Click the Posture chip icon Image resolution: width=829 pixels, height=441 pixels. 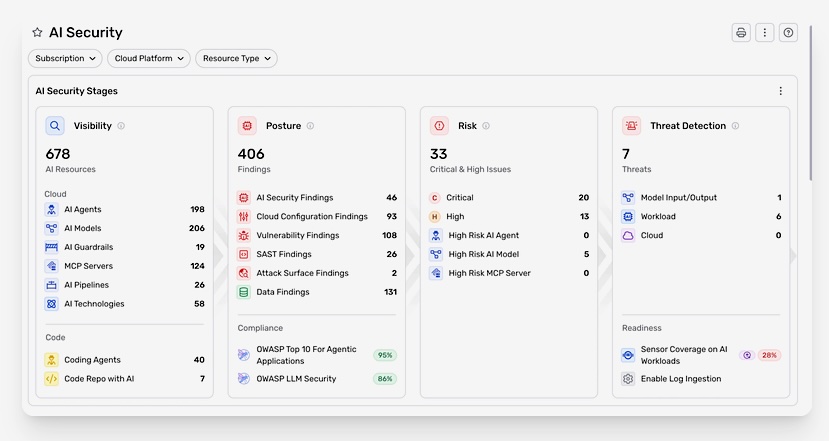[x=247, y=126]
